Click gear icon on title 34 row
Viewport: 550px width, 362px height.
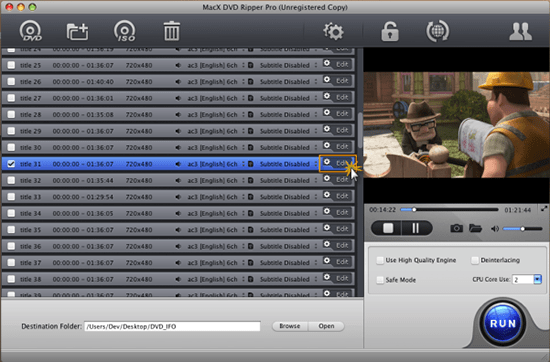327,212
